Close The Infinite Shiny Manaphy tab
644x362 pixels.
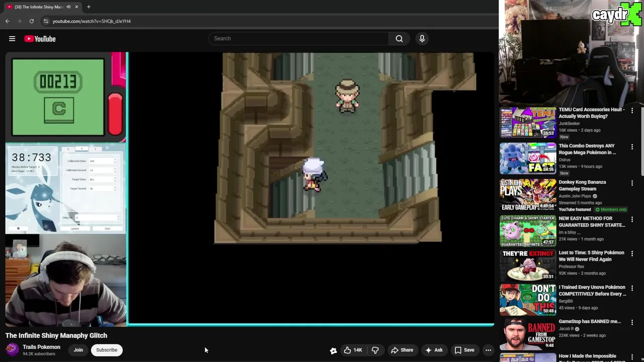click(x=76, y=7)
